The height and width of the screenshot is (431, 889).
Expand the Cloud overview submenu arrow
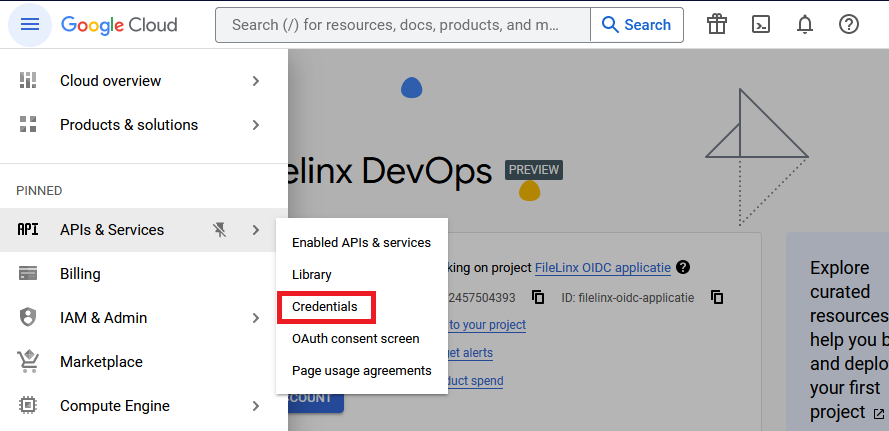(256, 81)
